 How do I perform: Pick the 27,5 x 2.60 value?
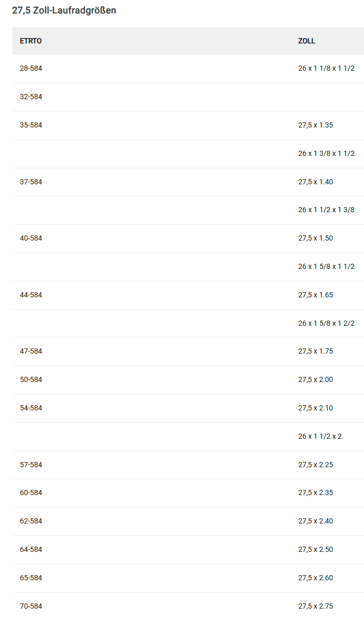click(315, 578)
